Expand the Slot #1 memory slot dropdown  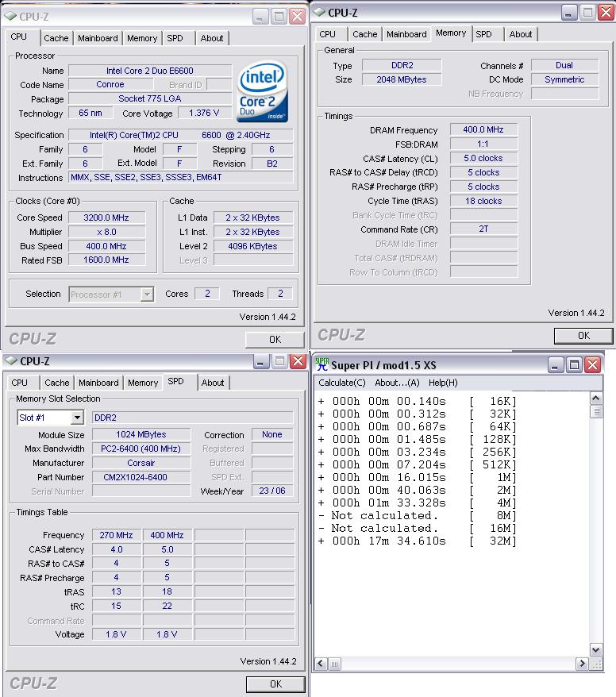coord(77,418)
